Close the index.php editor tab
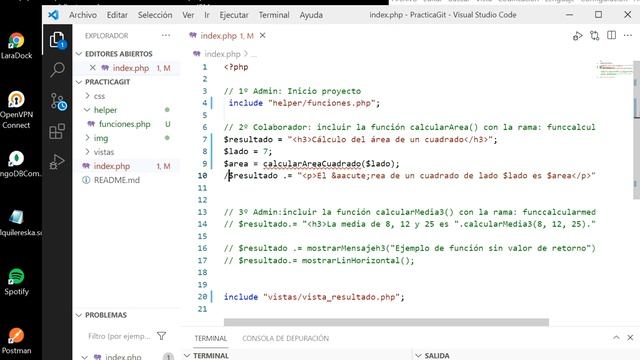This screenshot has height=360, width=640. tap(262, 36)
